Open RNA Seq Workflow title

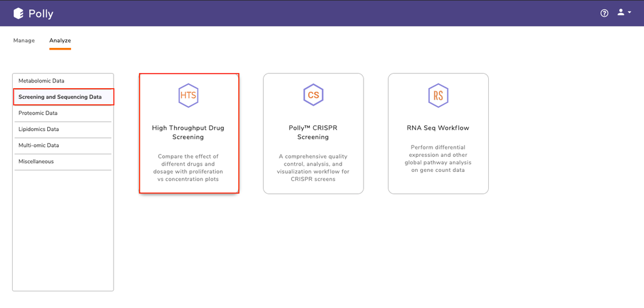click(438, 128)
